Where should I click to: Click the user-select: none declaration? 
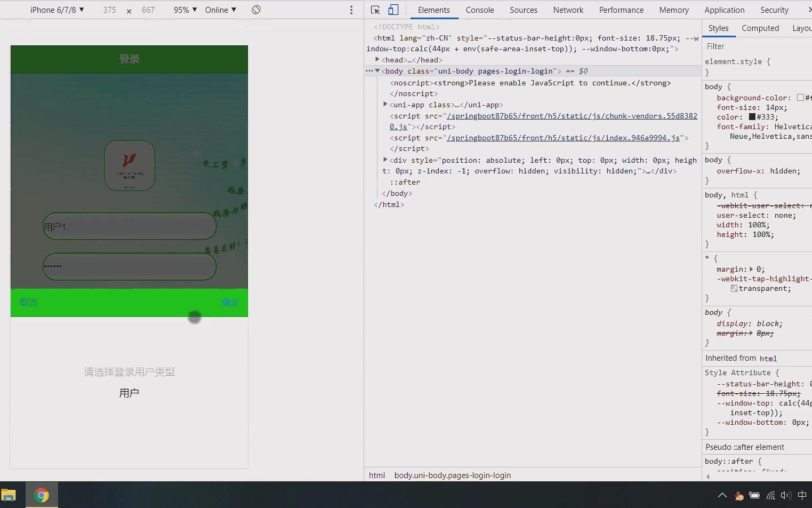click(x=756, y=216)
